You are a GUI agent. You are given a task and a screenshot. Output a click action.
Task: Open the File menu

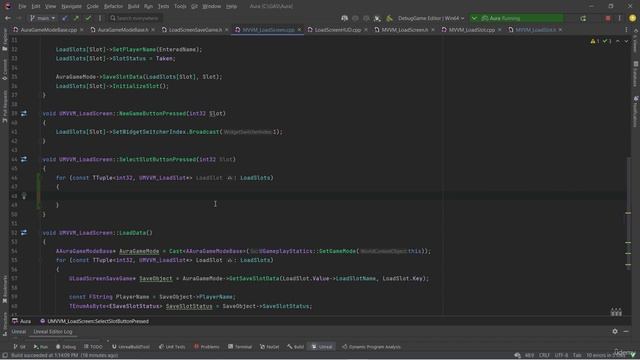coord(22,6)
